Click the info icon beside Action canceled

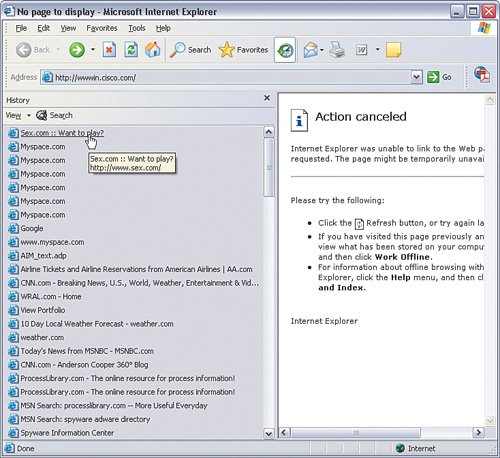click(x=299, y=120)
